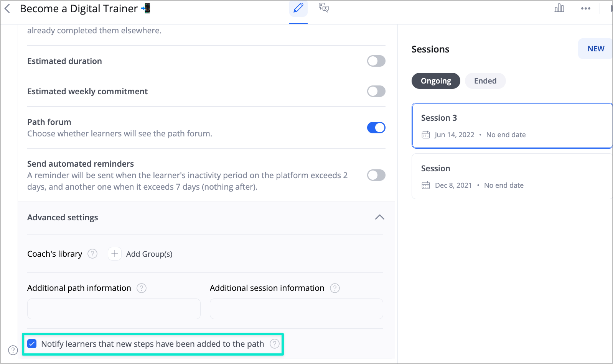Open the three-dot more options menu
This screenshot has width=613, height=364.
click(586, 8)
